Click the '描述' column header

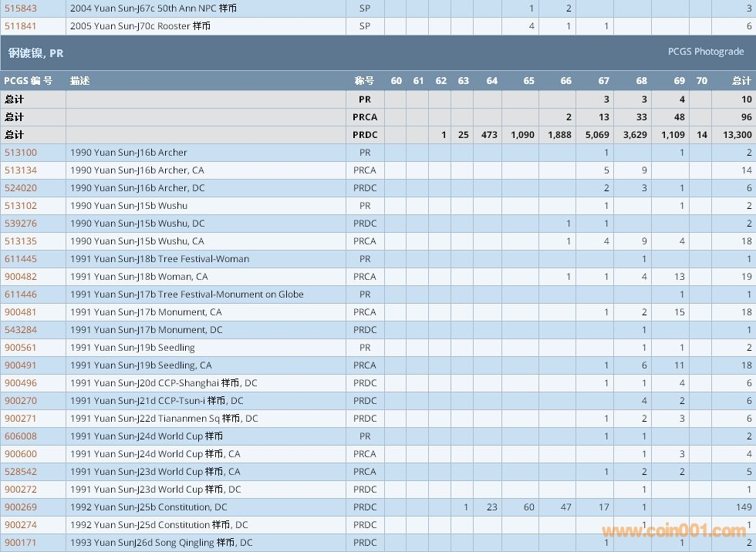pos(79,81)
